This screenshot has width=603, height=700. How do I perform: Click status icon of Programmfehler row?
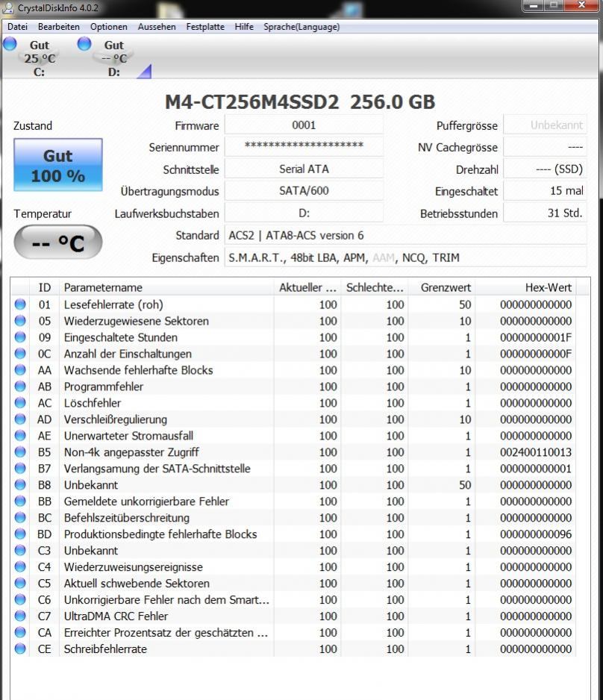point(20,386)
